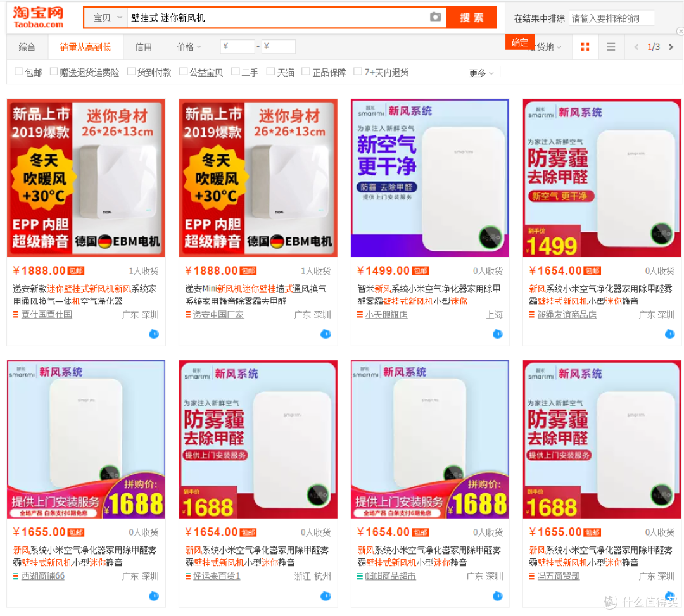Click page indicator 1/3
This screenshot has width=684, height=616.
pos(654,47)
